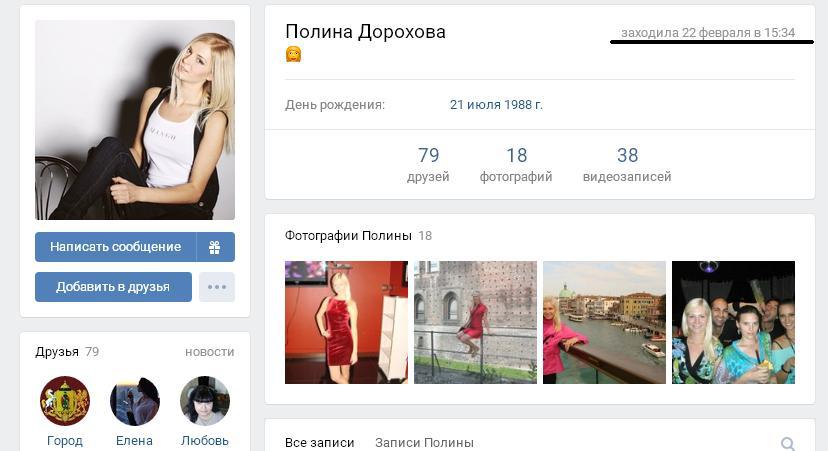Click the search icon on the wall

788,443
